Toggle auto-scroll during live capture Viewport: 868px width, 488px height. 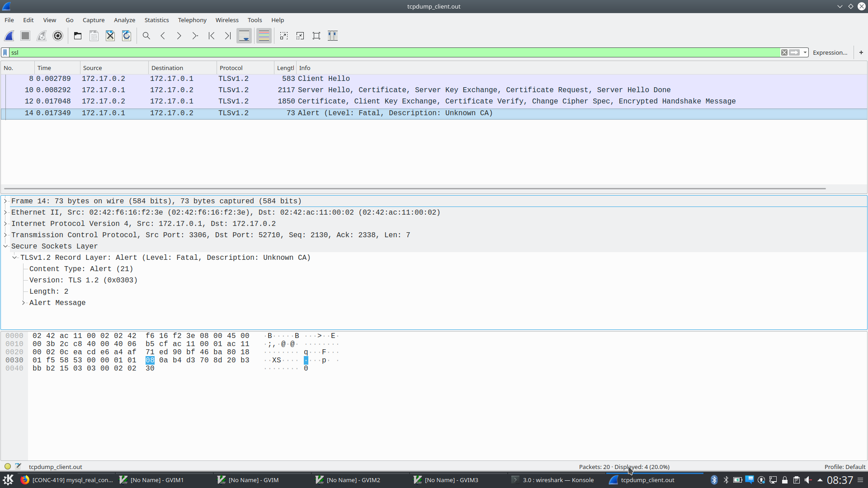(x=244, y=36)
